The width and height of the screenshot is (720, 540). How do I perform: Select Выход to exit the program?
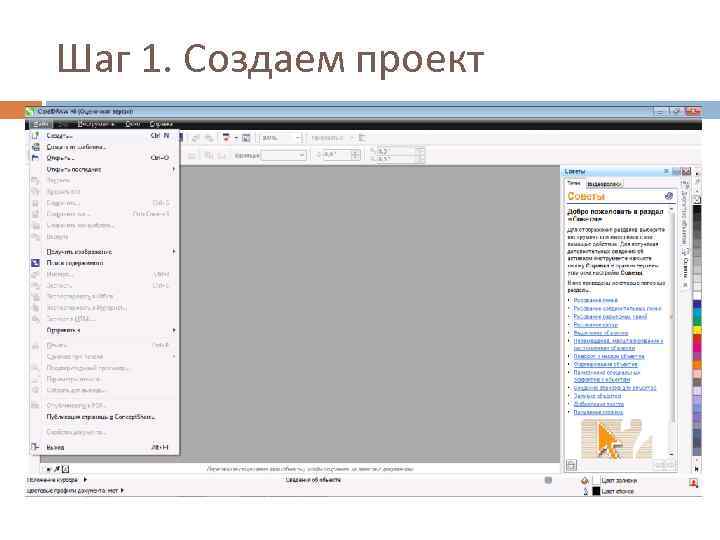(105, 447)
